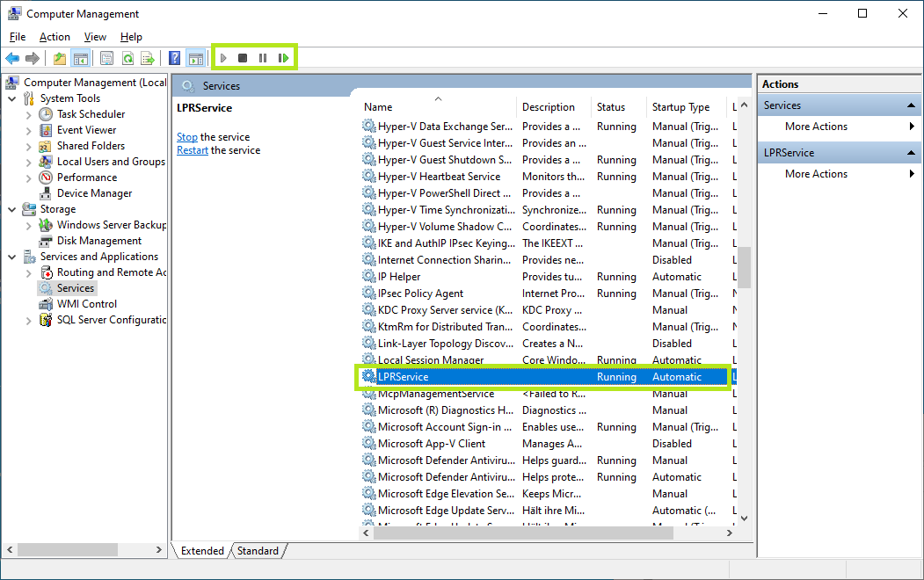Click the Stop Service toolbar button
924x580 pixels.
tap(243, 58)
